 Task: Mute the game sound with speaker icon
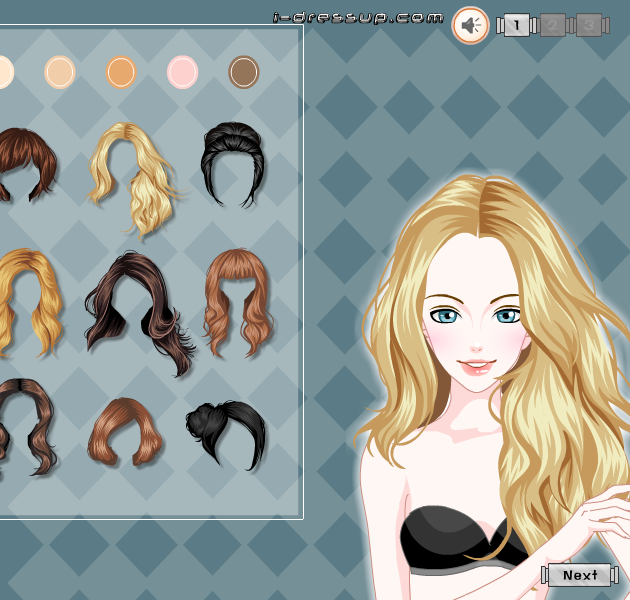click(x=470, y=25)
